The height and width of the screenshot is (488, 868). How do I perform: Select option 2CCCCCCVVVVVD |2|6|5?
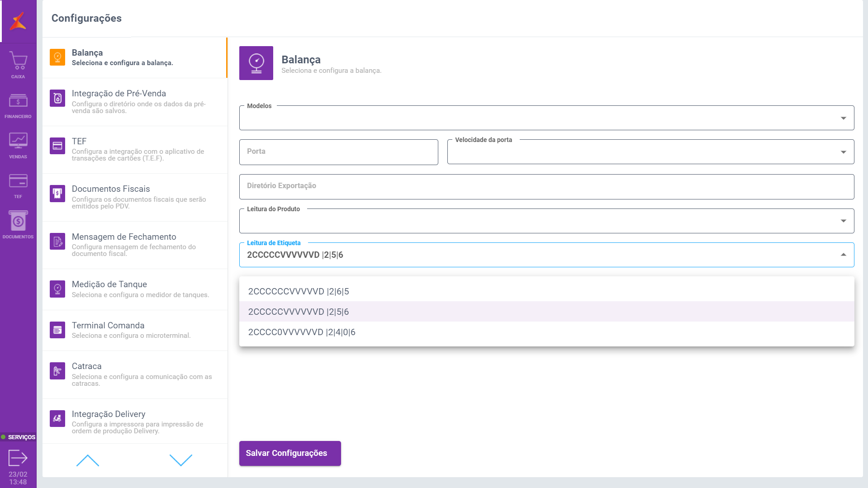coord(546,291)
